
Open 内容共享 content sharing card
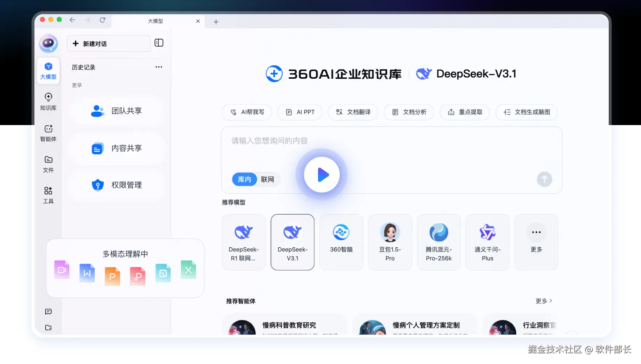(116, 148)
